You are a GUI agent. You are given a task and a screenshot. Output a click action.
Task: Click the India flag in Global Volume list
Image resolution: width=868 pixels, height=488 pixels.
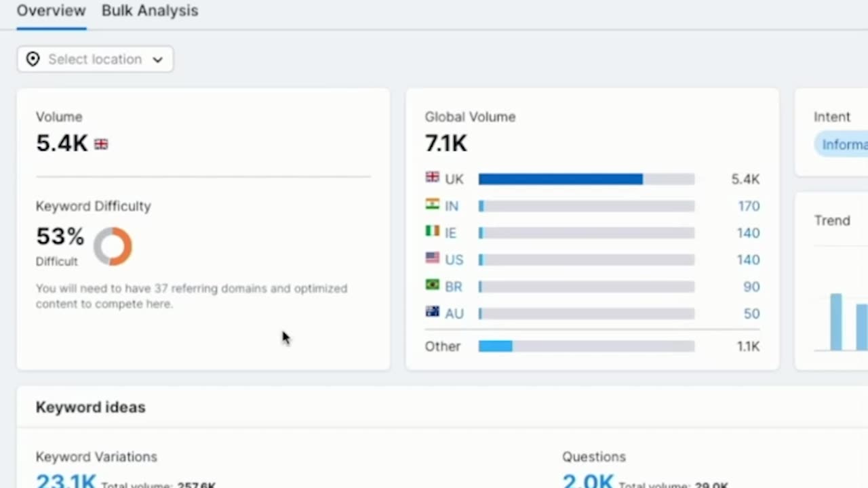(432, 204)
